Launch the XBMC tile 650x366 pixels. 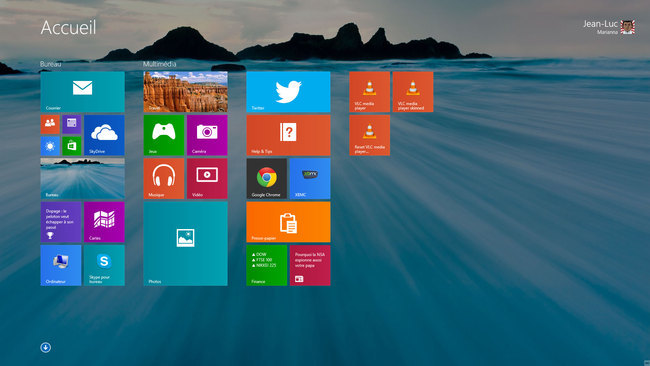(310, 178)
